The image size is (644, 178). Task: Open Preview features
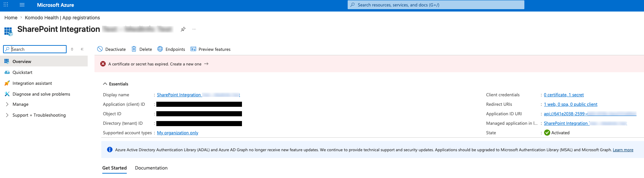pos(211,49)
